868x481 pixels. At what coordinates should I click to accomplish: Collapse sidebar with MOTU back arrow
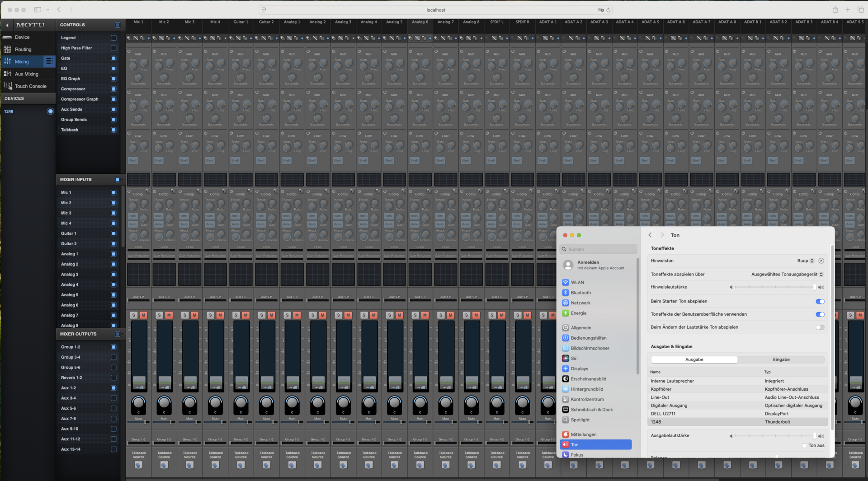click(x=7, y=25)
